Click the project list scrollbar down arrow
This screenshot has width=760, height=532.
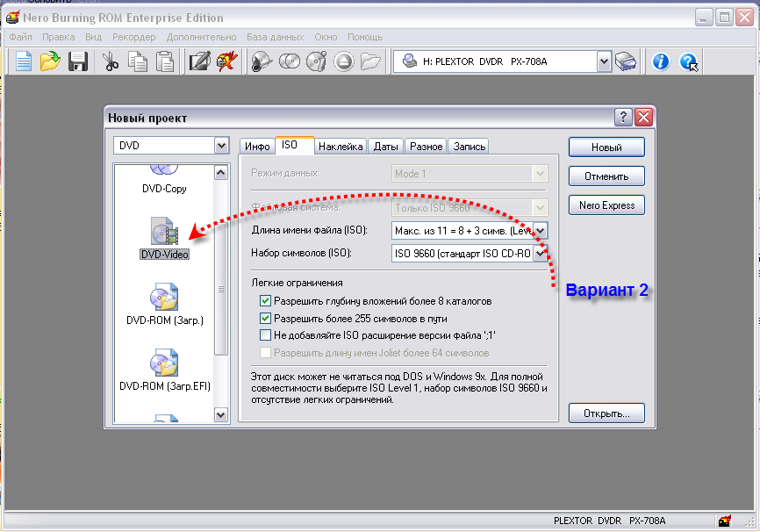(x=221, y=414)
